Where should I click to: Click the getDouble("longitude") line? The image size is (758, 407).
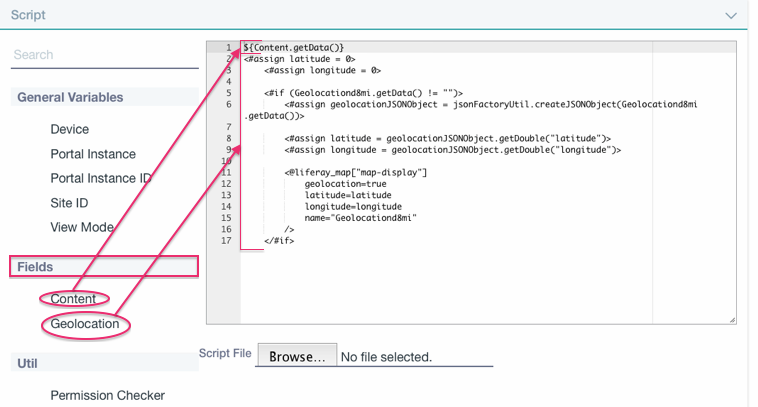(452, 150)
